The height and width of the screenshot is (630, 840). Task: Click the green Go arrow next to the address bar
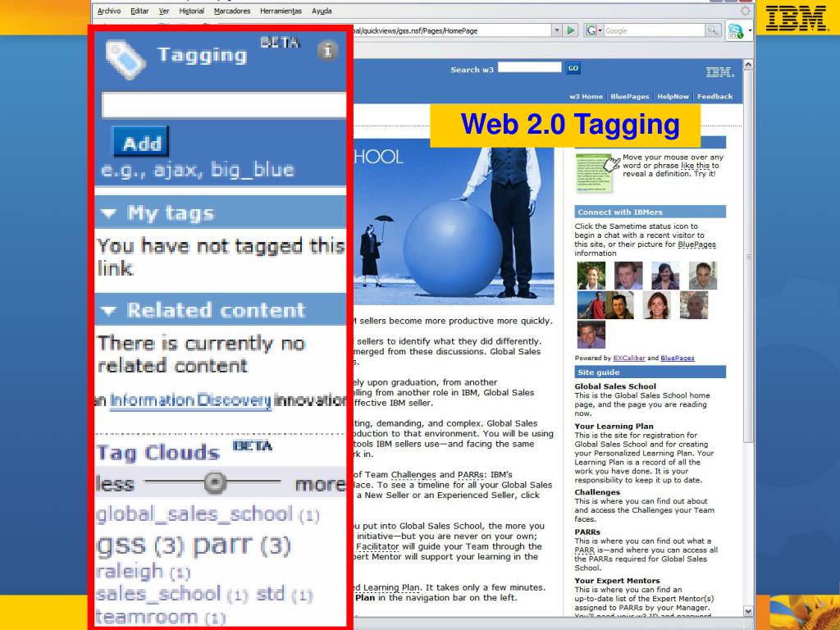click(x=571, y=30)
